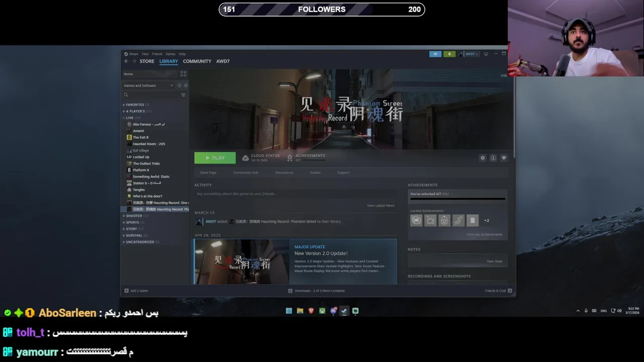Open the Friends menu
This screenshot has width=644, height=362.
tap(157, 54)
